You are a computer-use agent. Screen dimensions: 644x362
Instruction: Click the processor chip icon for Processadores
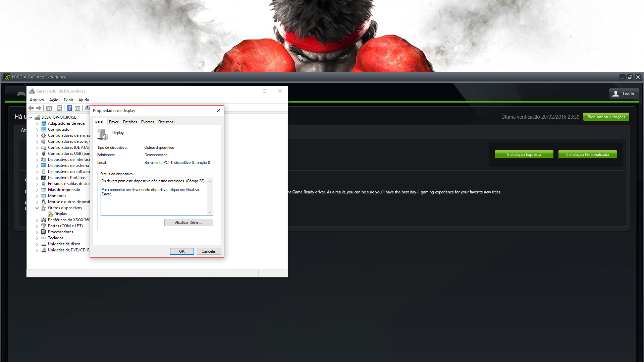point(44,232)
